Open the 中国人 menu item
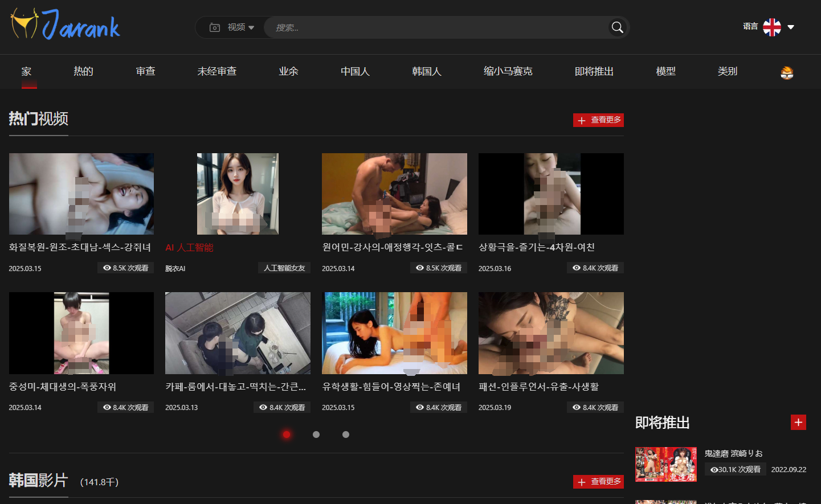 coord(356,71)
